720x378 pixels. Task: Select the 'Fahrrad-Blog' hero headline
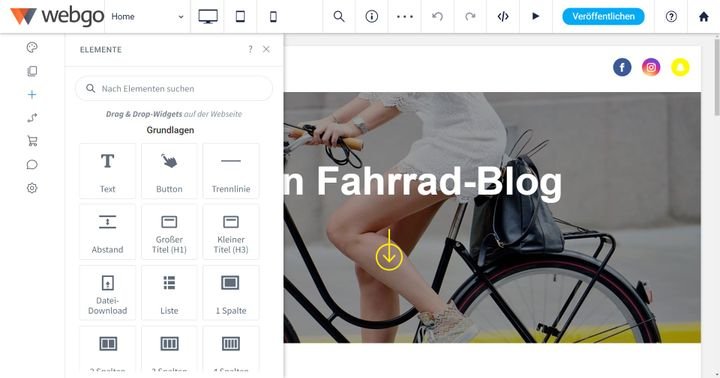[x=439, y=182]
